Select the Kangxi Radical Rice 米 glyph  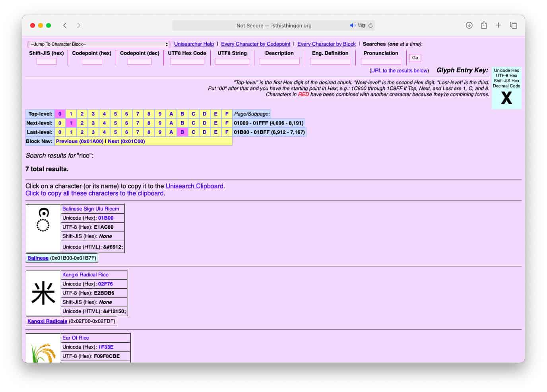[43, 293]
